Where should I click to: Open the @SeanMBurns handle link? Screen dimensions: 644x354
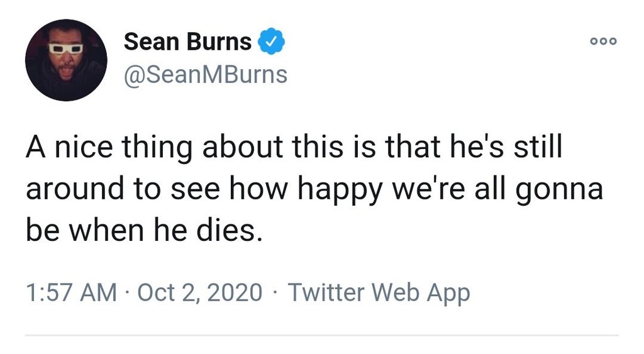[206, 75]
